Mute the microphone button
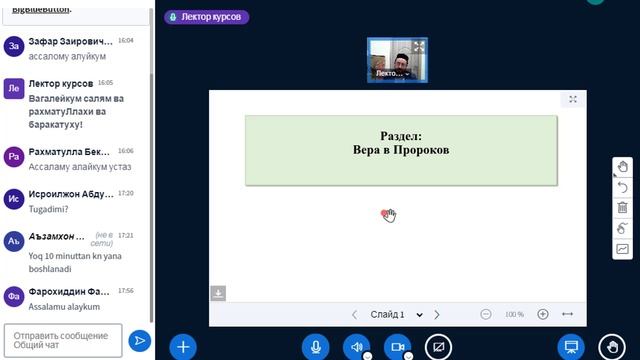 tap(316, 347)
